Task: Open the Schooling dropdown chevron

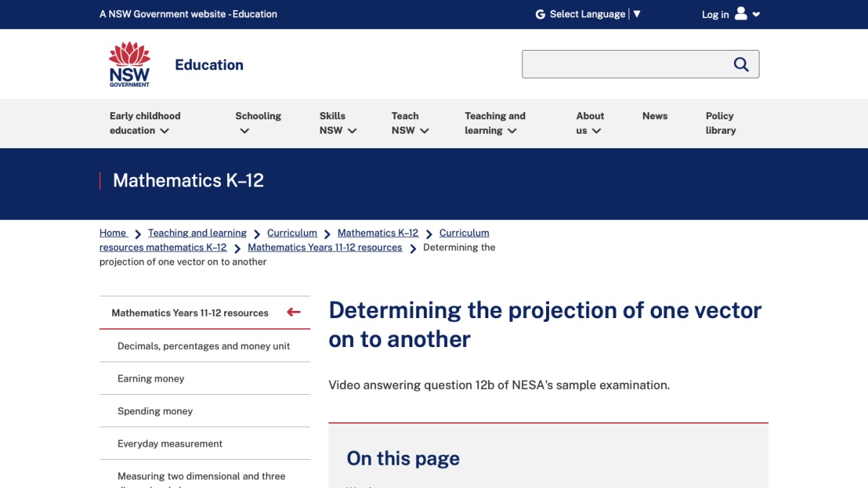Action: point(244,130)
